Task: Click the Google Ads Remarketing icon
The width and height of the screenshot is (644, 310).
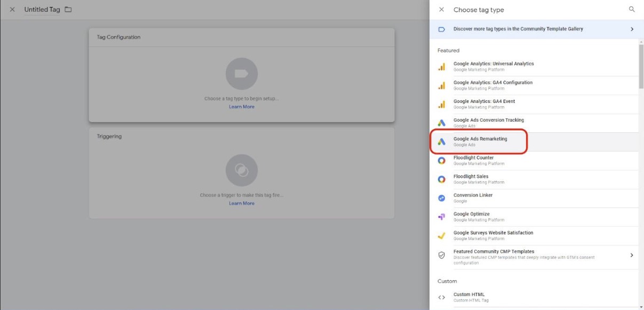Action: click(x=441, y=142)
